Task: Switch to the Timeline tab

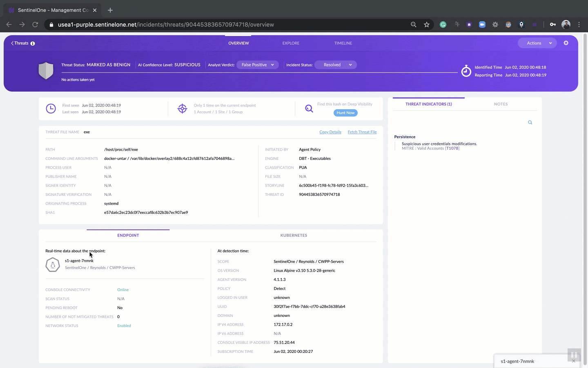Action: tap(343, 43)
